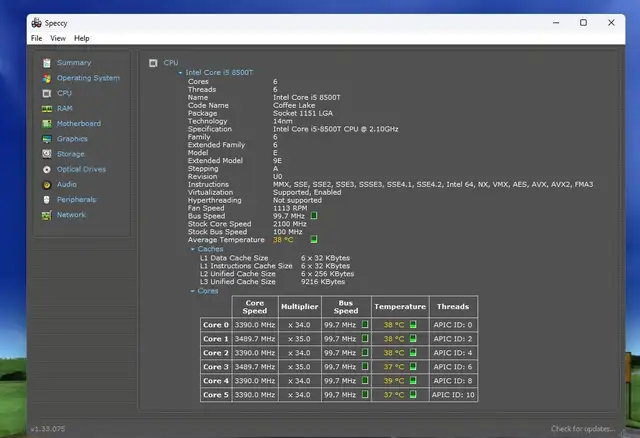Click the Multiplier column header

[300, 307]
